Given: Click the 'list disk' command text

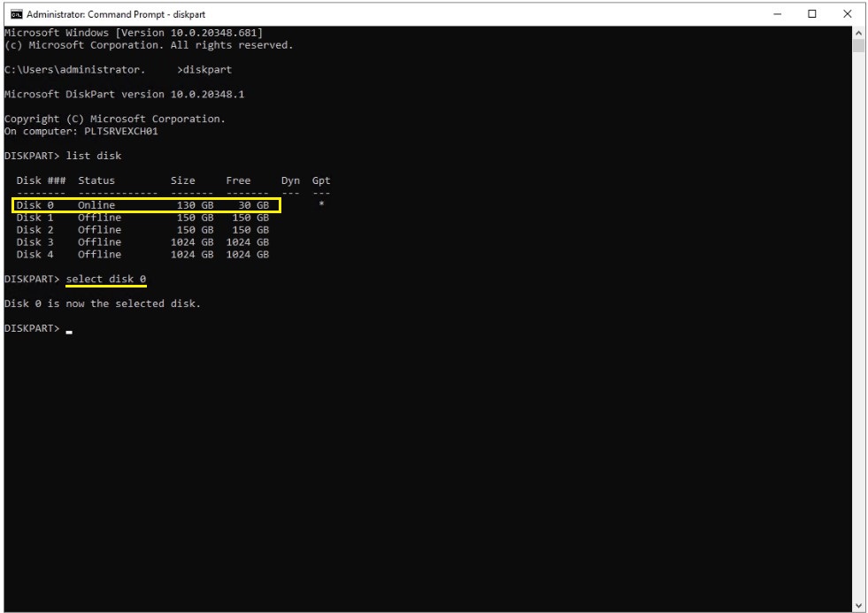Looking at the screenshot, I should click(94, 156).
